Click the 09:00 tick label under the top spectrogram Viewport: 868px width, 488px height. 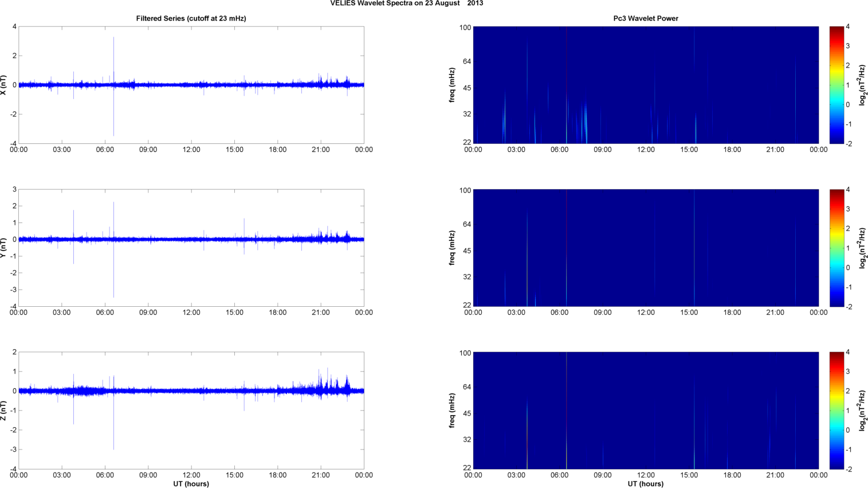point(603,150)
